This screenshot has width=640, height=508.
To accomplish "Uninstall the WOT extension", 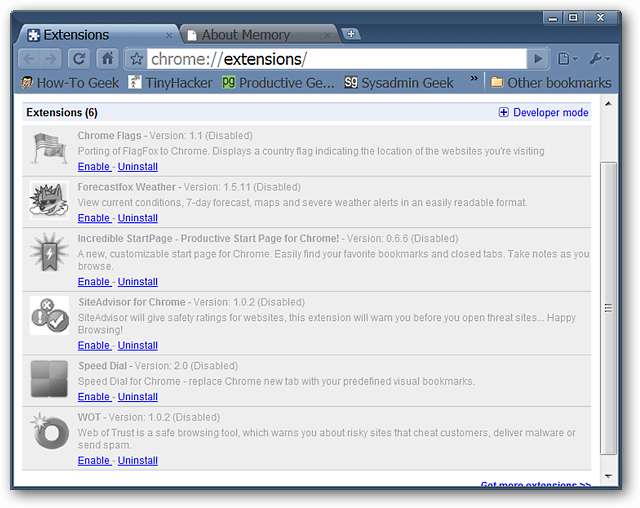I will point(138,461).
